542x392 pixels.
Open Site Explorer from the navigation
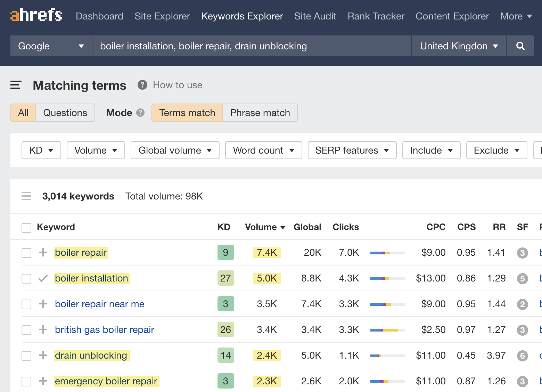tap(162, 16)
